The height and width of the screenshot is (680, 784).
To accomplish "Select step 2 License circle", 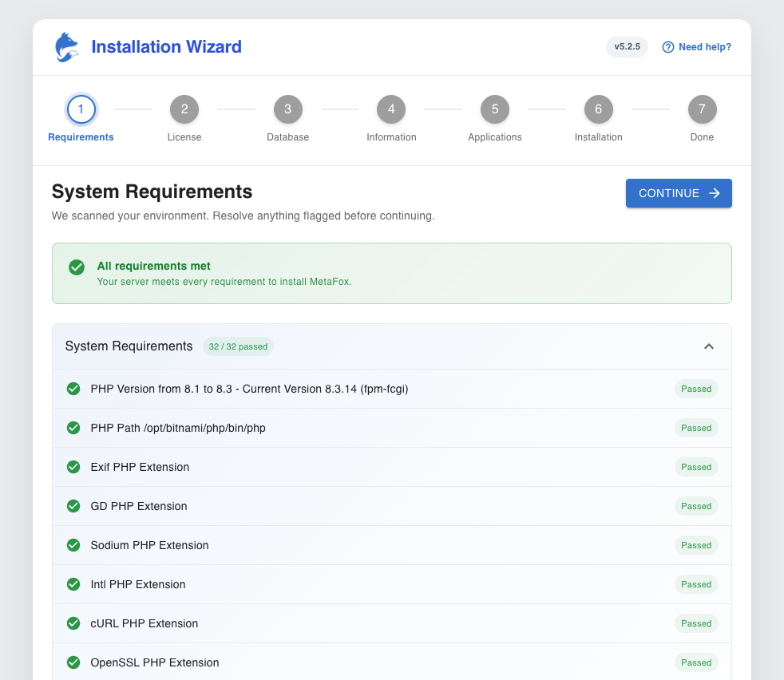I will coord(184,109).
